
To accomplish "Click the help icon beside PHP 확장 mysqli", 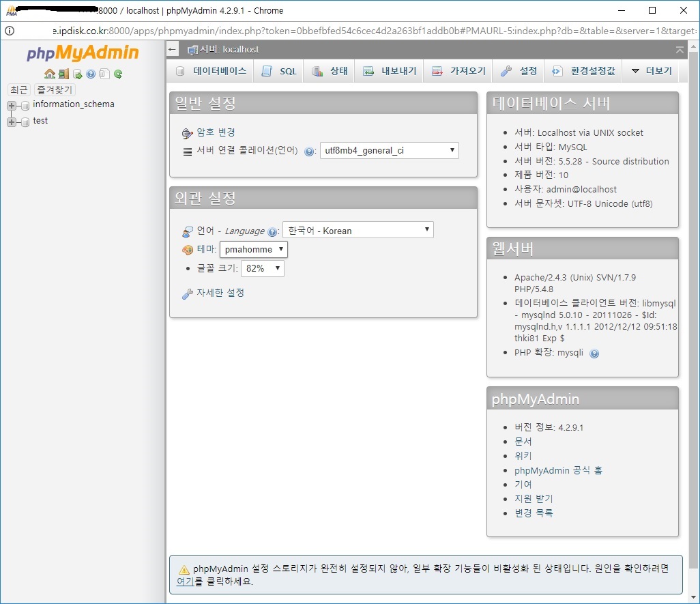I will [x=594, y=354].
